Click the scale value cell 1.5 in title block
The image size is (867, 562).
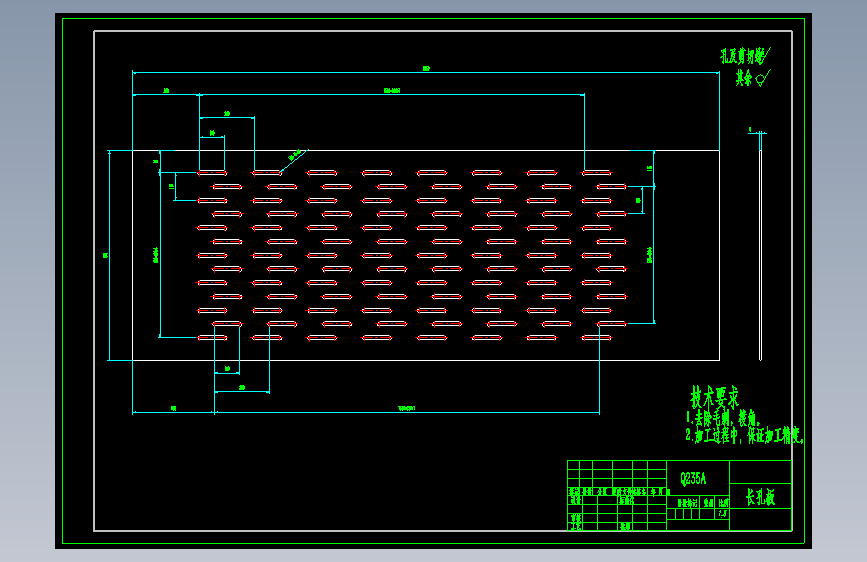pos(723,513)
